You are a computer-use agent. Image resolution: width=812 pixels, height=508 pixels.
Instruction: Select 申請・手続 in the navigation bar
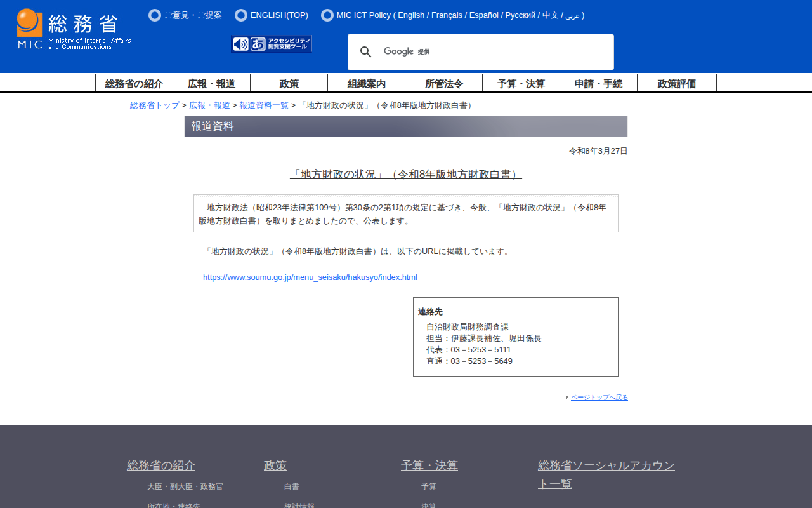tap(598, 83)
